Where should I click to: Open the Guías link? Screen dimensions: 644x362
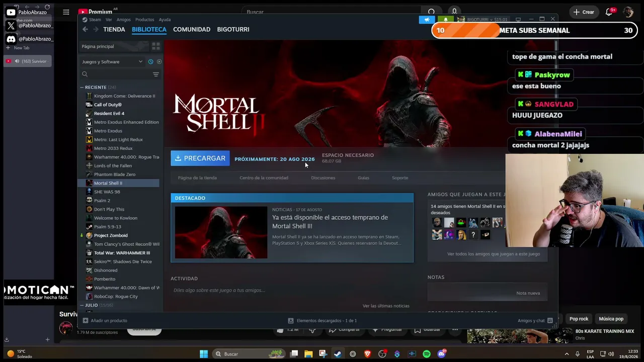pyautogui.click(x=363, y=177)
